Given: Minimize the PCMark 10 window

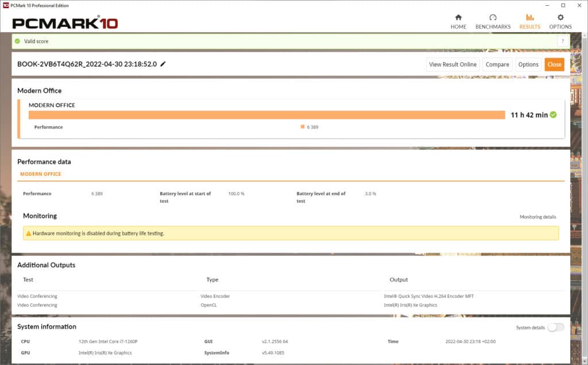Looking at the screenshot, I should 547,5.
